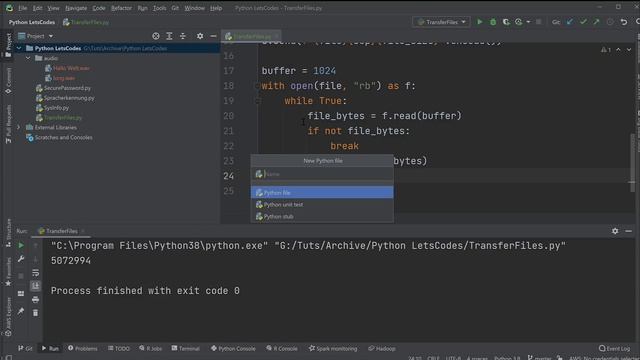Select Scratches and Consoles tree item
This screenshot has height=360, width=640.
click(63, 138)
